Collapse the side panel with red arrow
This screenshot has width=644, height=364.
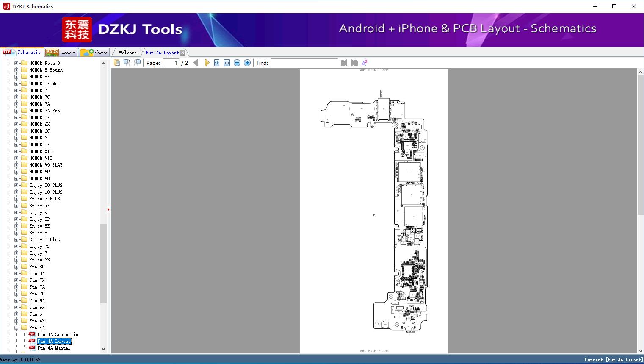pyautogui.click(x=108, y=210)
